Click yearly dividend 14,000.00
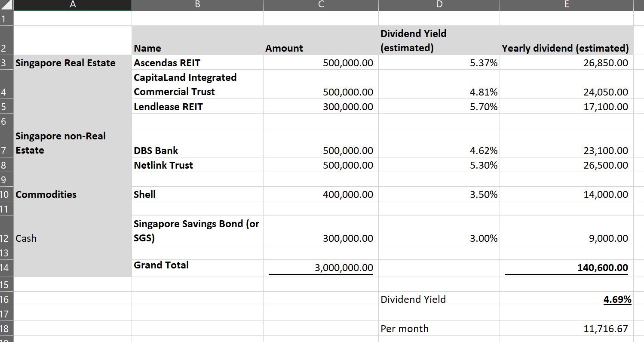This screenshot has width=644, height=342. coord(566,194)
